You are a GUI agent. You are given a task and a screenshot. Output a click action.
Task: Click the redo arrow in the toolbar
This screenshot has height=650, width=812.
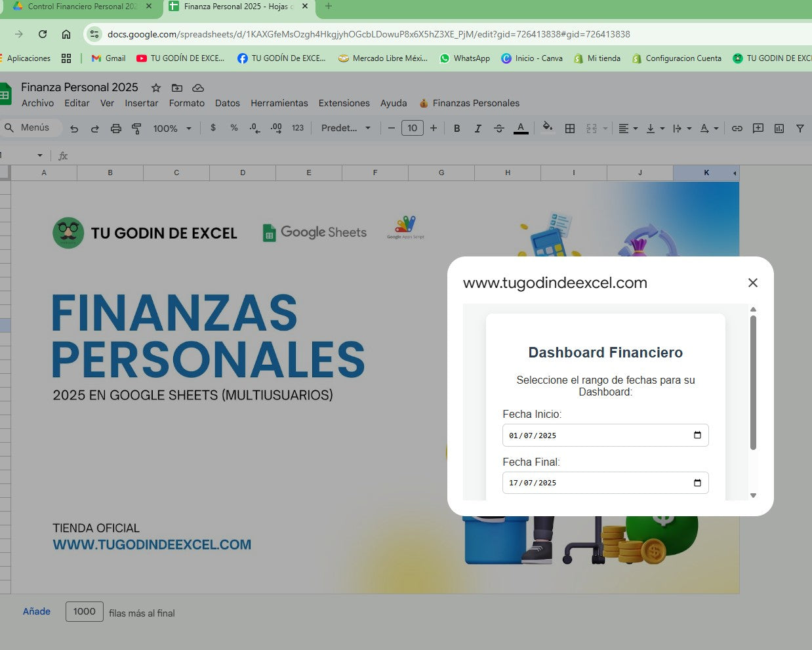tap(95, 129)
